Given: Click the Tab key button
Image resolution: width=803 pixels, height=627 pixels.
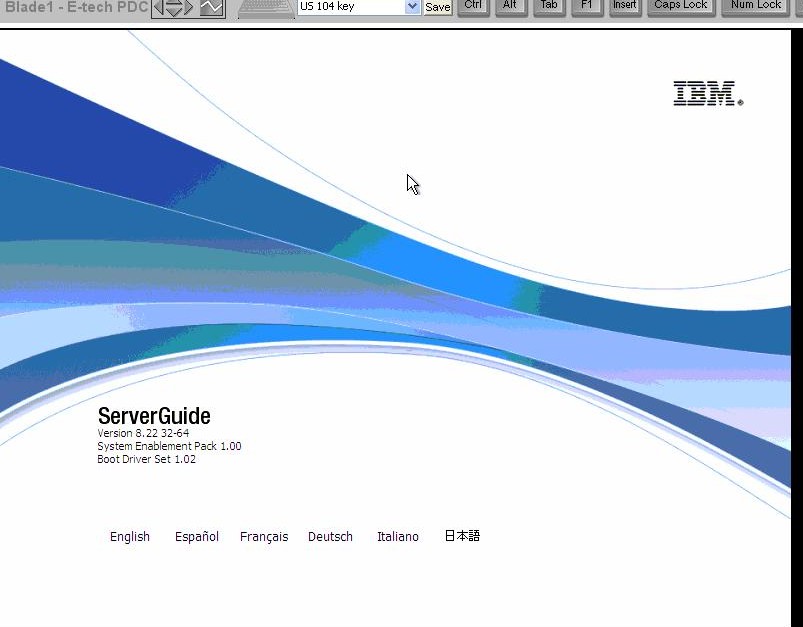Looking at the screenshot, I should tap(549, 7).
